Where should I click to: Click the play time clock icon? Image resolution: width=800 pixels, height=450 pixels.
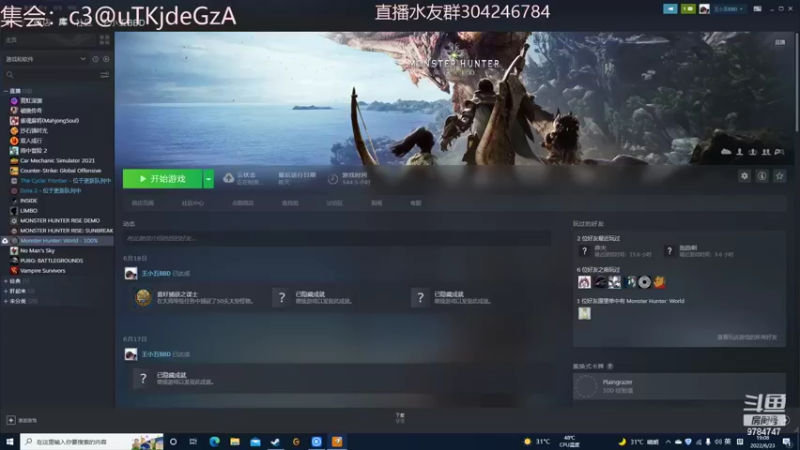pos(333,179)
